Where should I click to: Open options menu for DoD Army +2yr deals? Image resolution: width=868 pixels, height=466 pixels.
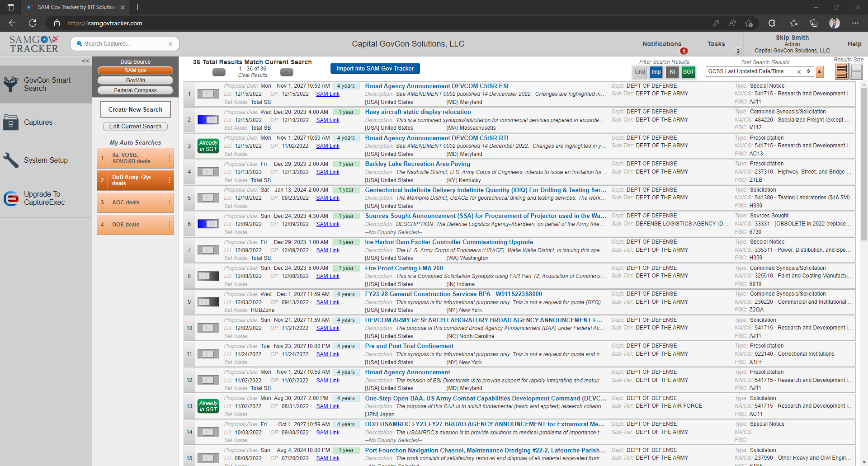[x=170, y=180]
